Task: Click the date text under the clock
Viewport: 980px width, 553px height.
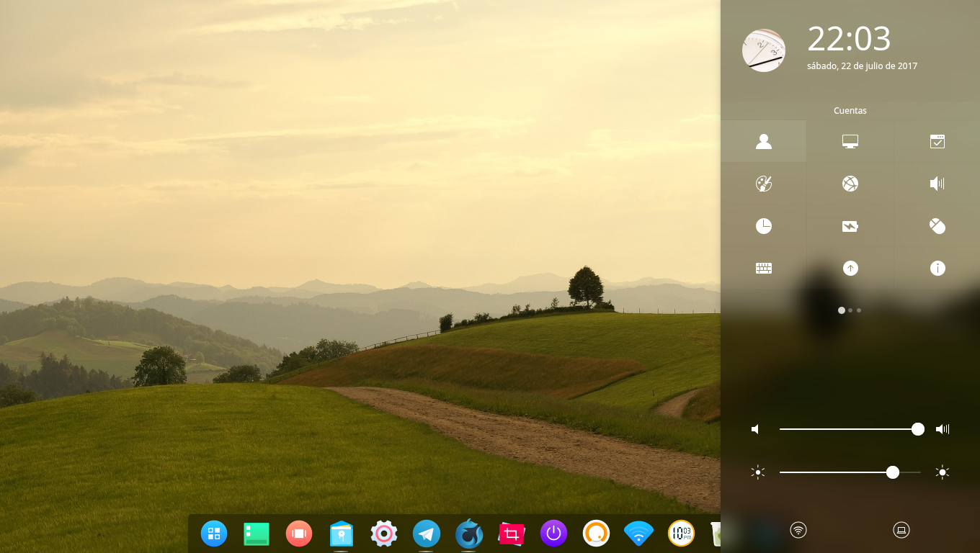Action: coord(862,66)
